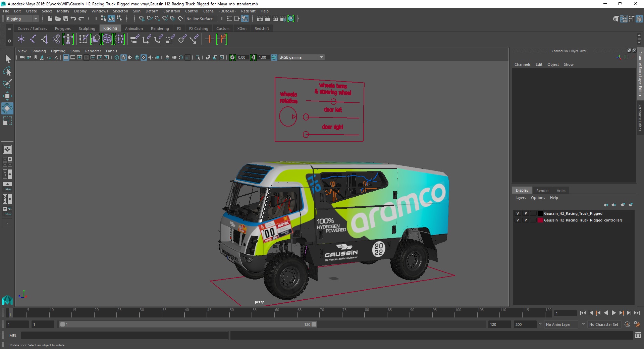The width and height of the screenshot is (644, 349).
Task: Open shelf options gear menu
Action: pyautogui.click(x=9, y=41)
